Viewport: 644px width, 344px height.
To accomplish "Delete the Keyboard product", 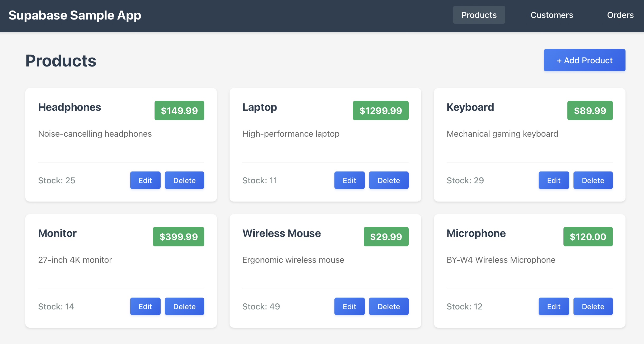I will [x=593, y=180].
